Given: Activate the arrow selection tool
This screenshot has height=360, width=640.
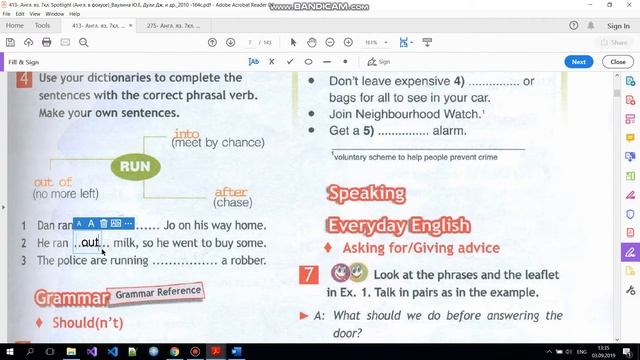Looking at the screenshot, I should point(293,42).
